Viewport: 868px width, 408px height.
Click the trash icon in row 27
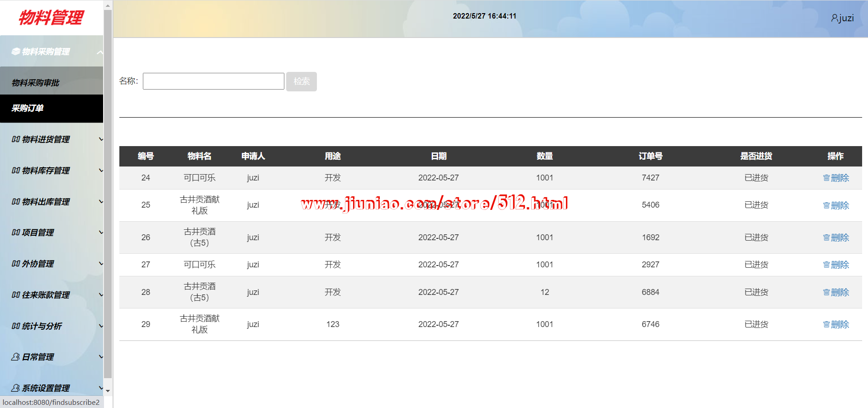pos(826,265)
